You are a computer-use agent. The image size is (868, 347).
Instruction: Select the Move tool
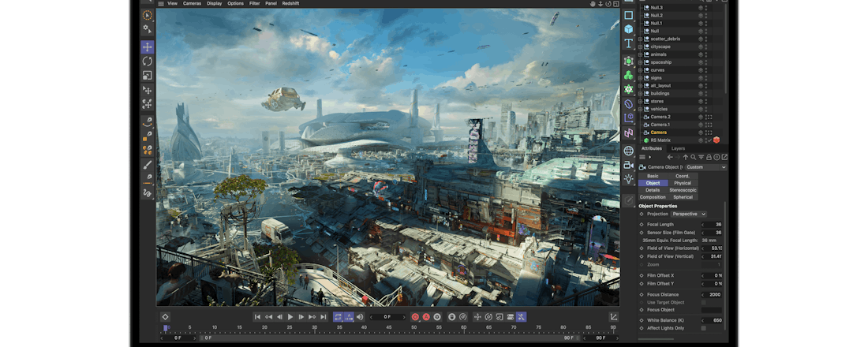tap(148, 47)
